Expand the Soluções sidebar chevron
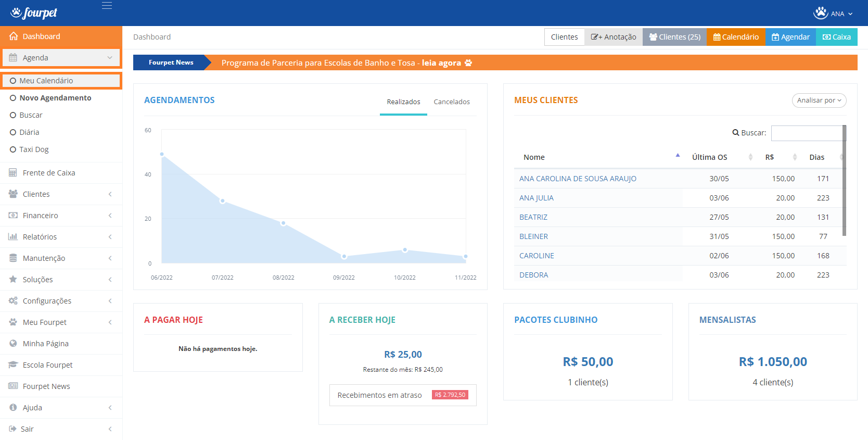The height and width of the screenshot is (440, 868). 110,280
